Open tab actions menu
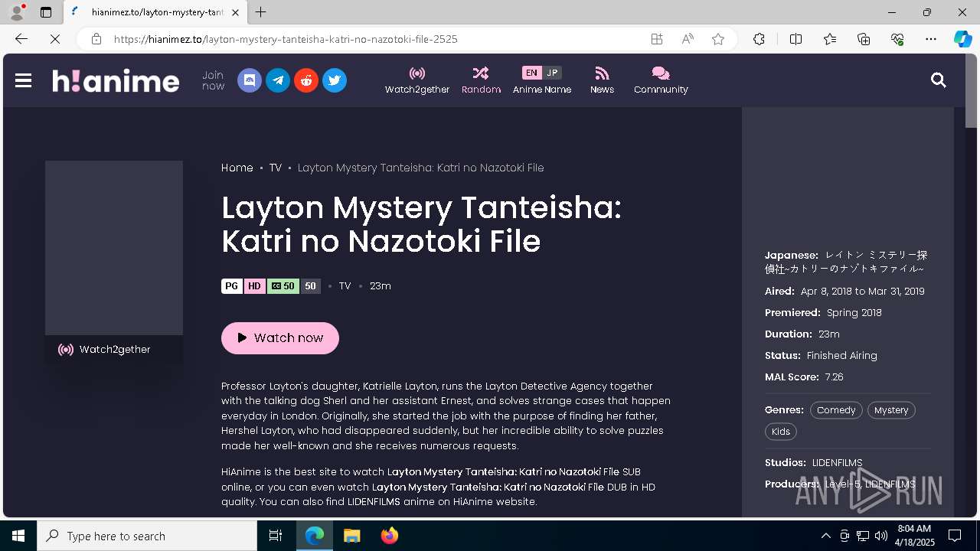 (46, 12)
